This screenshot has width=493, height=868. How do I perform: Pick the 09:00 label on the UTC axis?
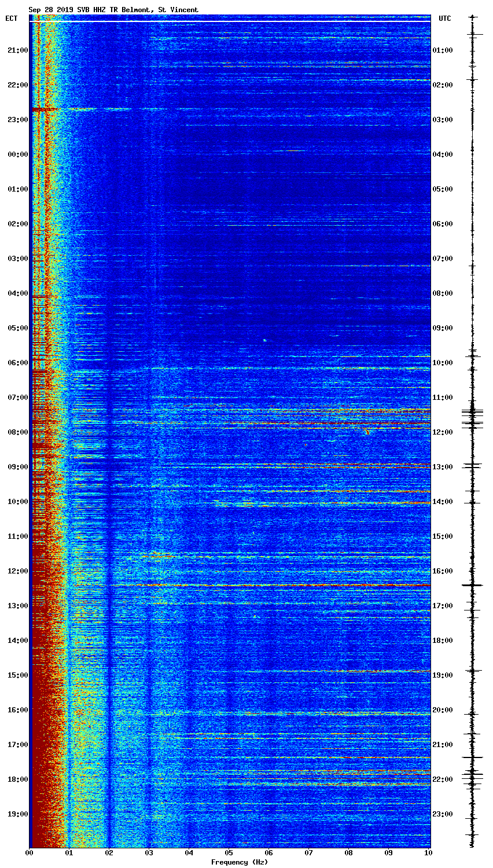pos(443,328)
